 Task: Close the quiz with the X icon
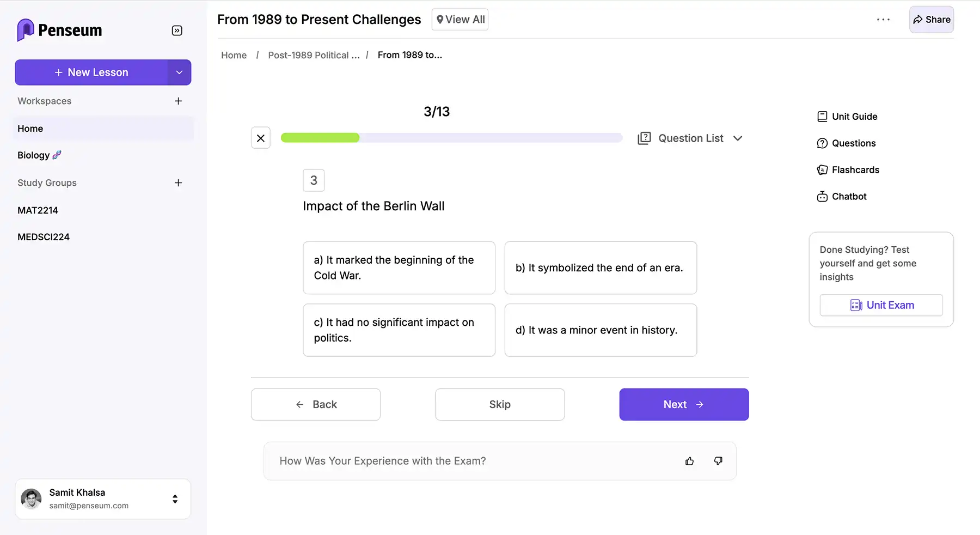point(261,138)
